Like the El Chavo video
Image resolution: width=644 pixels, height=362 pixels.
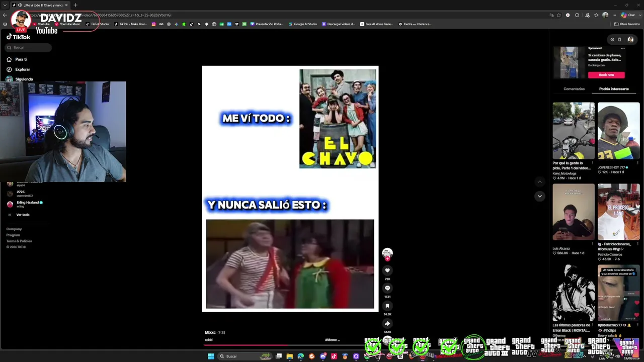click(387, 270)
